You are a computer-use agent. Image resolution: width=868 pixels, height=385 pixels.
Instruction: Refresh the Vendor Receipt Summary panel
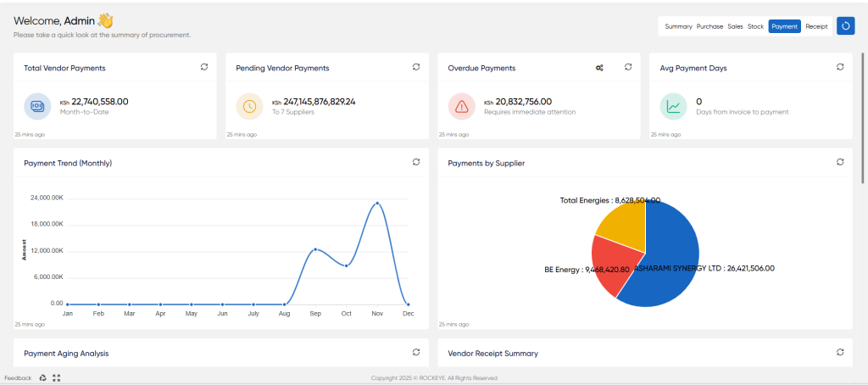[x=840, y=352]
